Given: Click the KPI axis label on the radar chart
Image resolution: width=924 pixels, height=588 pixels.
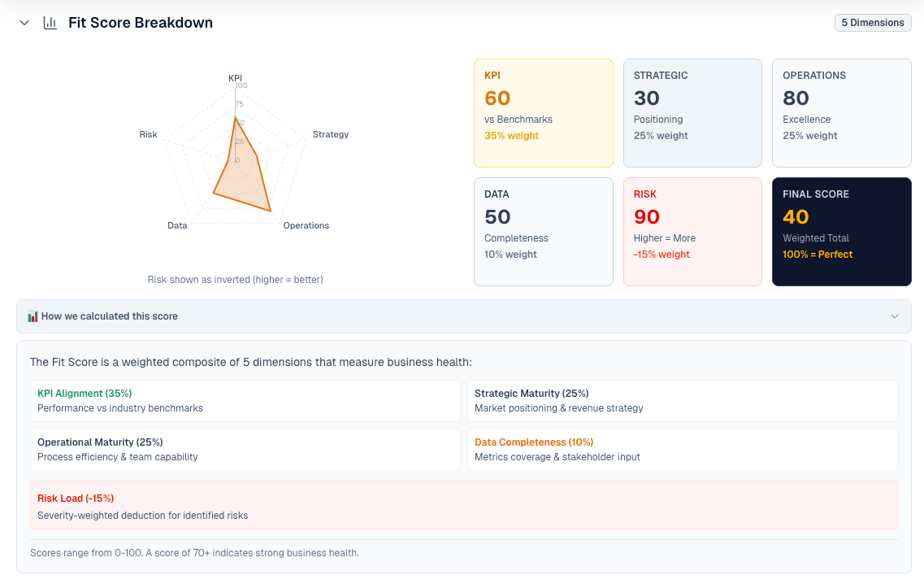Looking at the screenshot, I should [x=236, y=78].
